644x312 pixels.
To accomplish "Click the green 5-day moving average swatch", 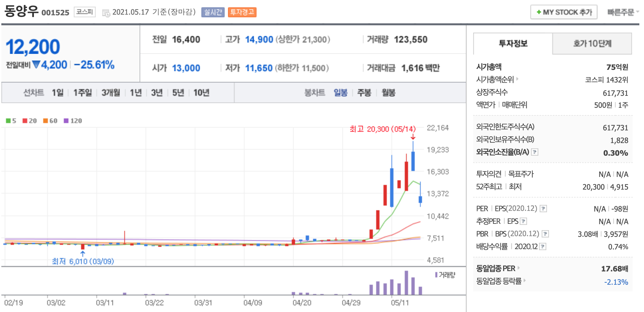I will point(8,120).
